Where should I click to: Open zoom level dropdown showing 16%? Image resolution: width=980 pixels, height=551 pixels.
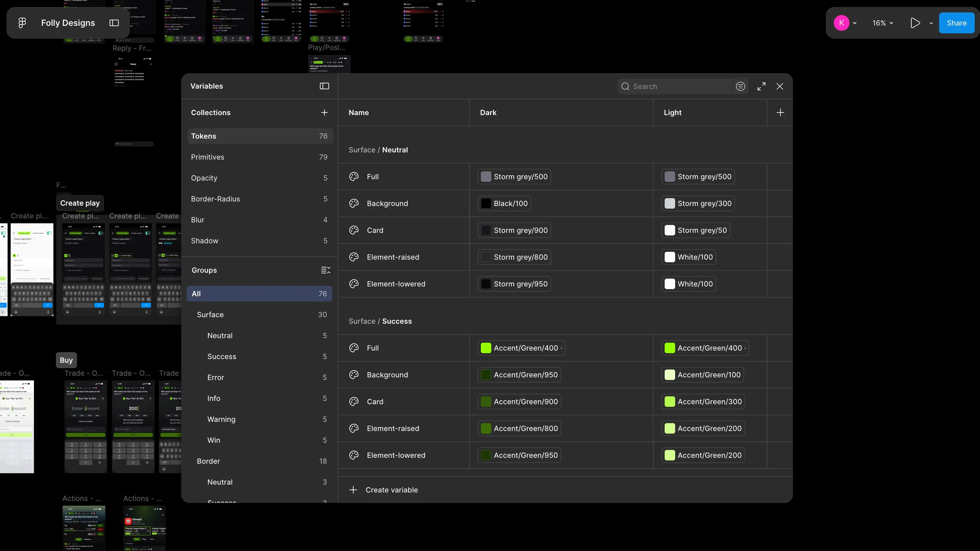(883, 23)
